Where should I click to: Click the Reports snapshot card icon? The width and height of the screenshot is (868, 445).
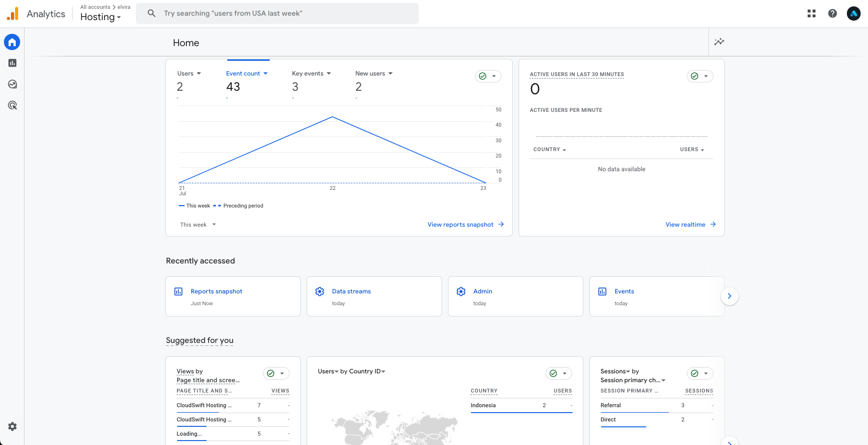coord(179,292)
